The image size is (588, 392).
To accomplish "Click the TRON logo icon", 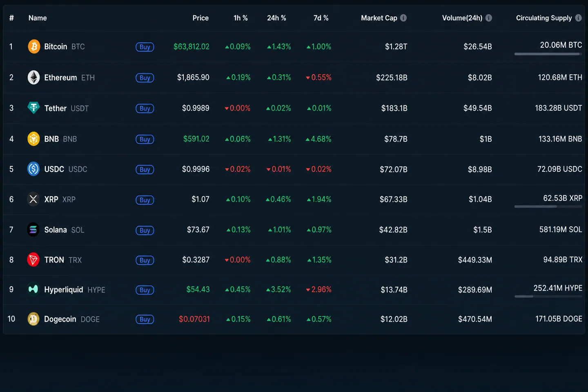I will 33,260.
